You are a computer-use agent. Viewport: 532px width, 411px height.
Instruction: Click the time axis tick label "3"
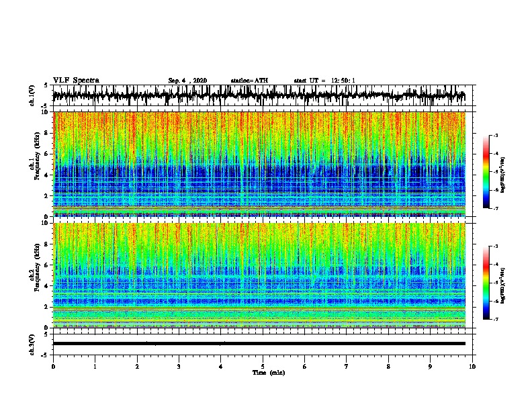point(179,367)
